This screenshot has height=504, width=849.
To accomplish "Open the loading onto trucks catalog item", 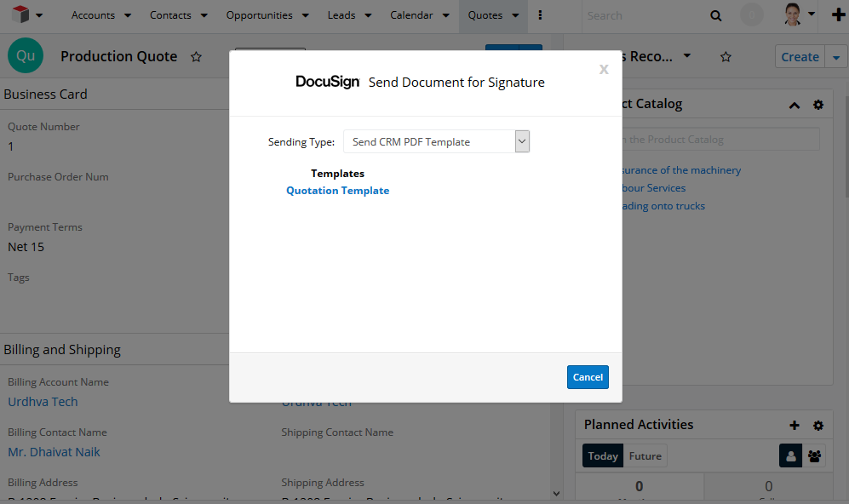I will pos(663,206).
